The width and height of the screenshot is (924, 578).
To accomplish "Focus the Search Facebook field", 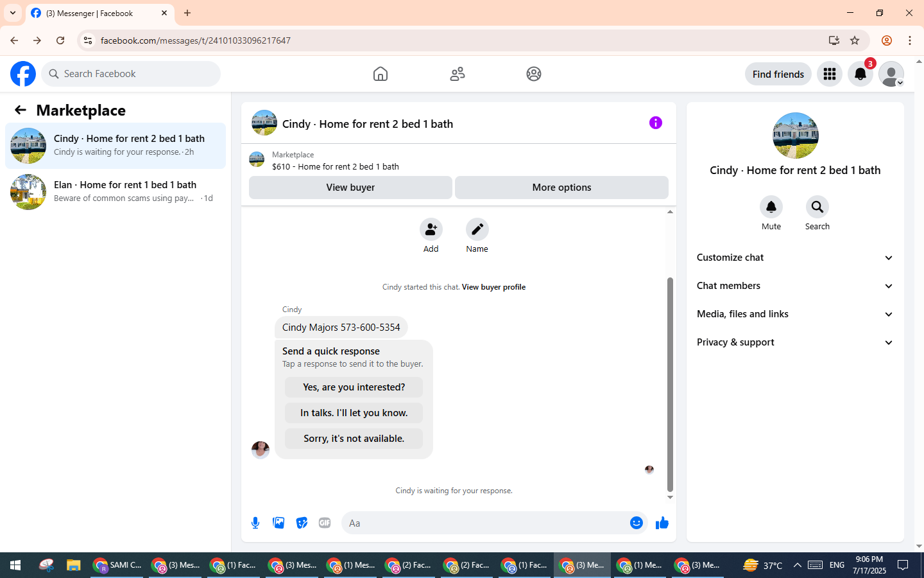I will [131, 74].
